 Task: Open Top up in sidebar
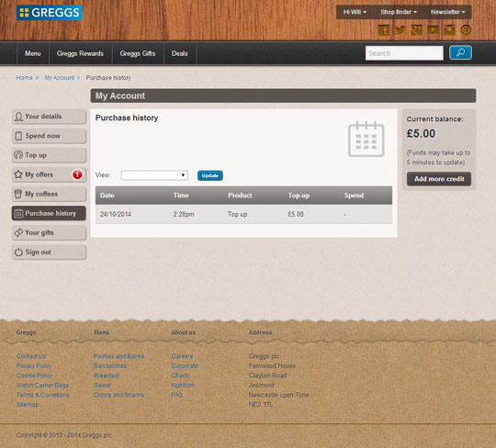[x=49, y=155]
